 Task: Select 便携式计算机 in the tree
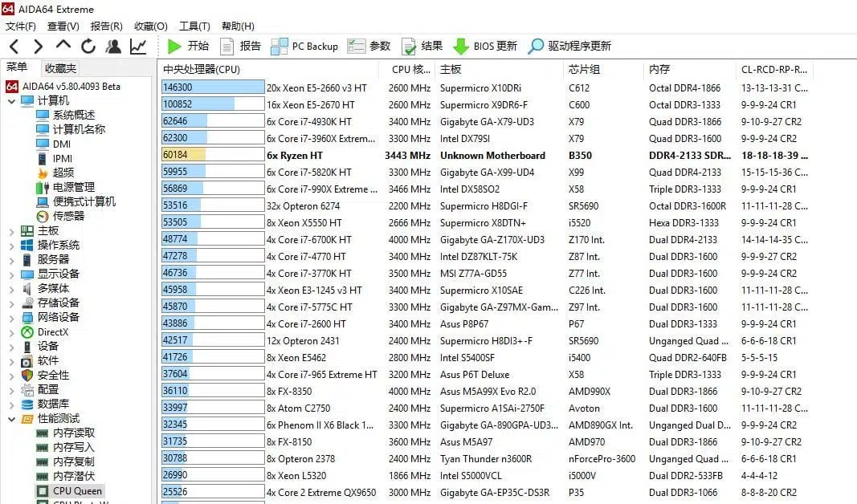76,201
